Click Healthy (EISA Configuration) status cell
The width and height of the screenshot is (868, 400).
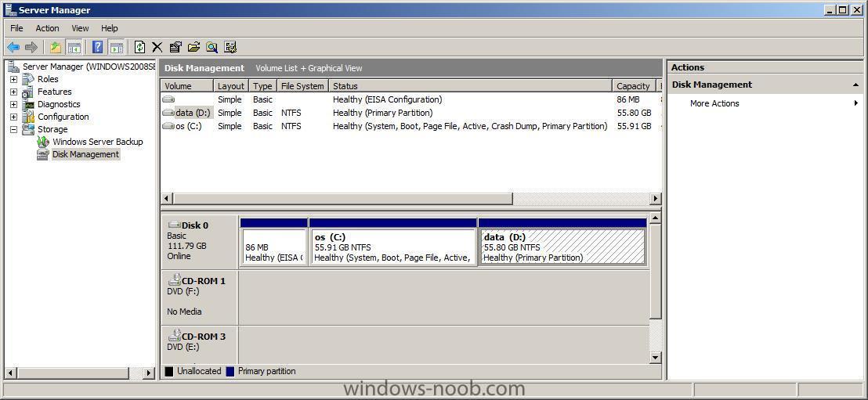pyautogui.click(x=388, y=99)
